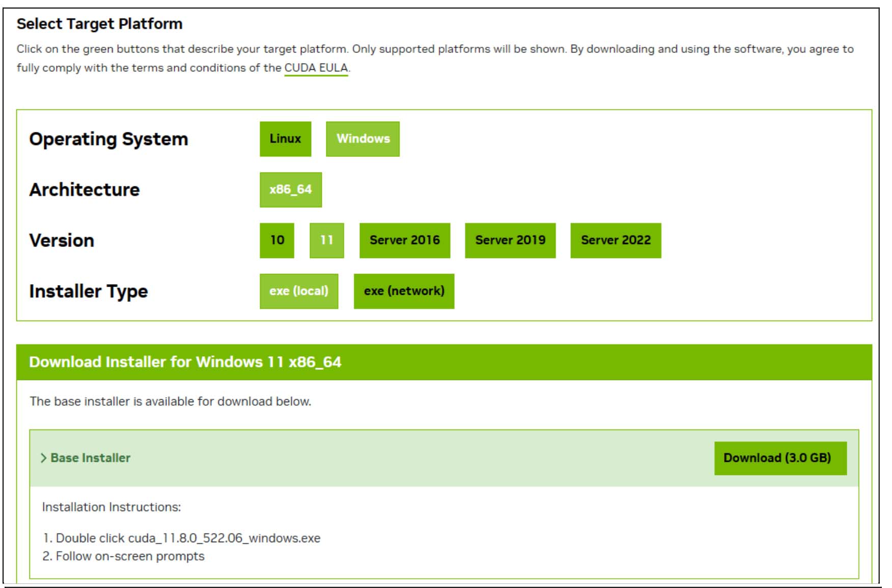Click the Base Installer label
Viewport: 892px width, 588px height.
(90, 458)
